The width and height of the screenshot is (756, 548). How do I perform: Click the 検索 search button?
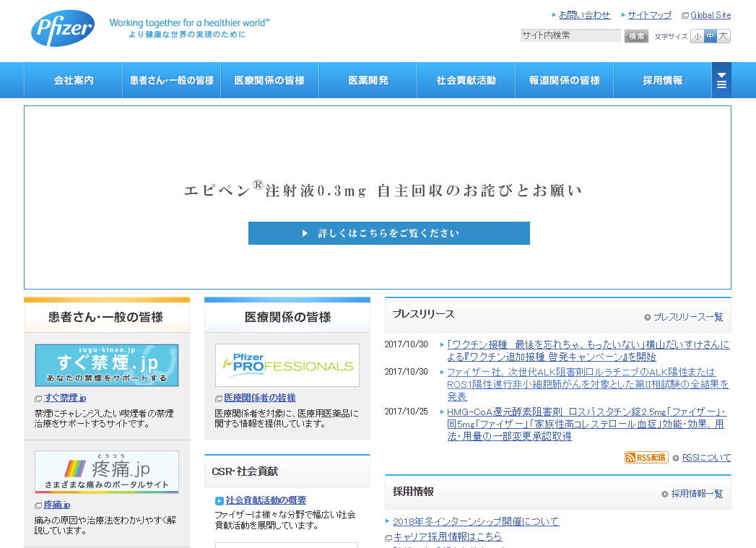[x=636, y=36]
